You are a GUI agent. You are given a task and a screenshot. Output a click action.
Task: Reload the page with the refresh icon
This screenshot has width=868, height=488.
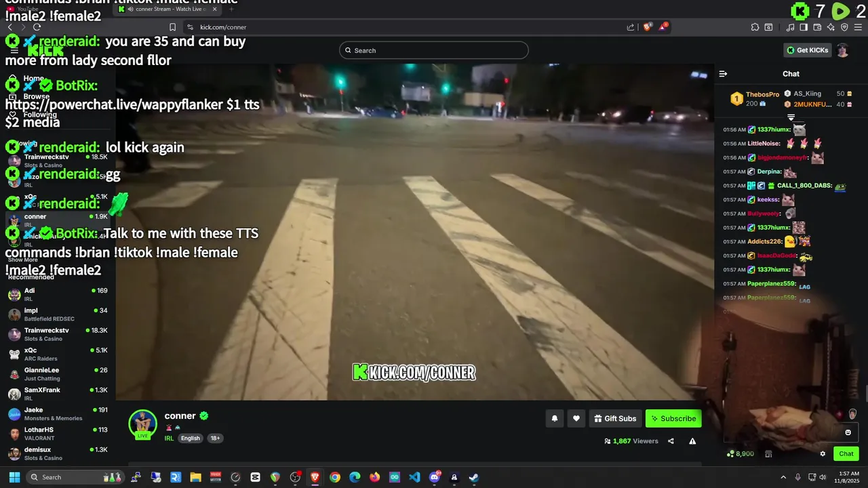tap(37, 27)
